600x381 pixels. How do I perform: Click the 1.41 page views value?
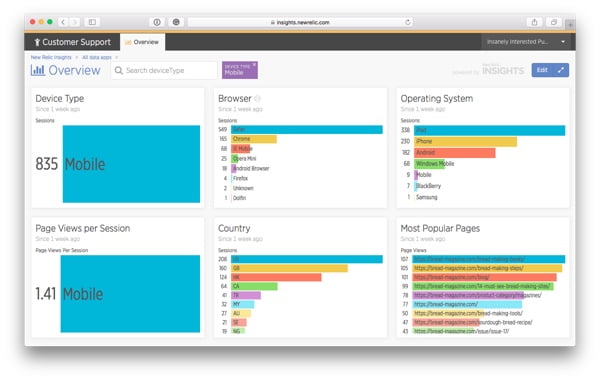[46, 294]
